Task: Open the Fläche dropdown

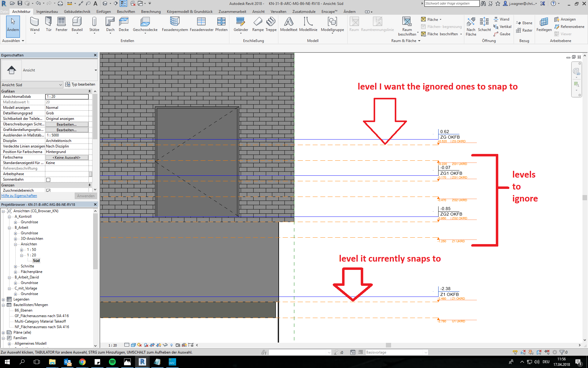Action: (x=431, y=19)
